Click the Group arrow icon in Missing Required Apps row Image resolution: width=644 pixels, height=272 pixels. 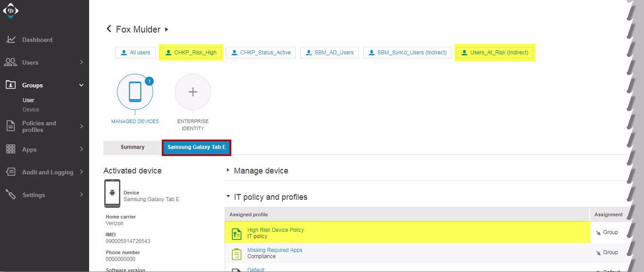click(x=598, y=253)
